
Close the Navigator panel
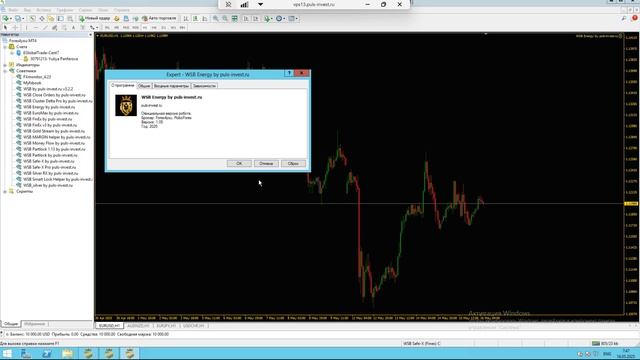[91, 35]
